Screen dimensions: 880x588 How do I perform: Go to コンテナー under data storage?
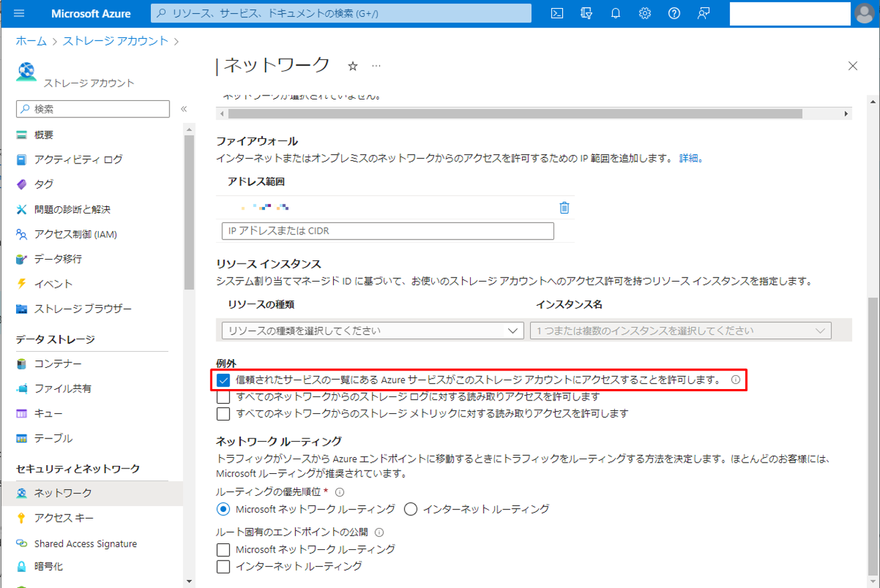(57, 364)
